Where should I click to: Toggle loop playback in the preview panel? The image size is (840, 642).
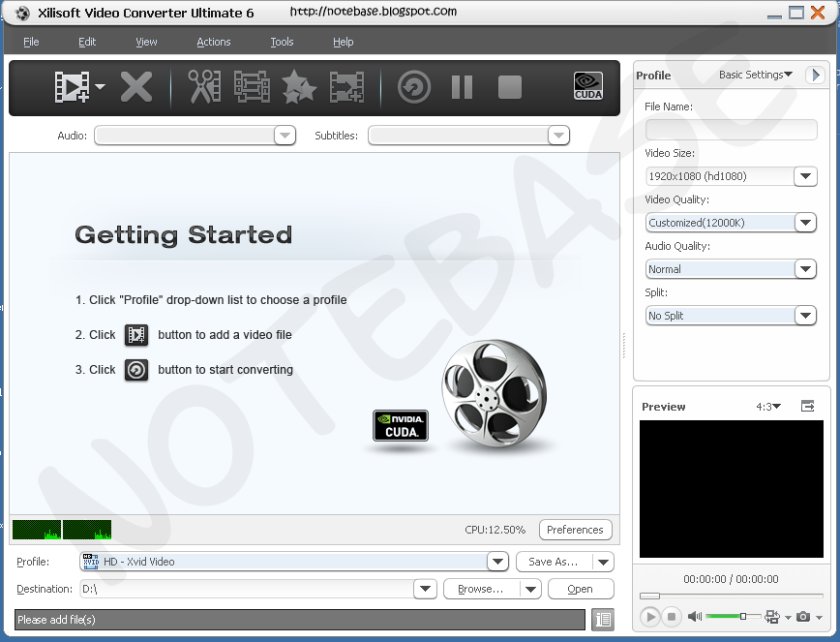click(x=772, y=617)
